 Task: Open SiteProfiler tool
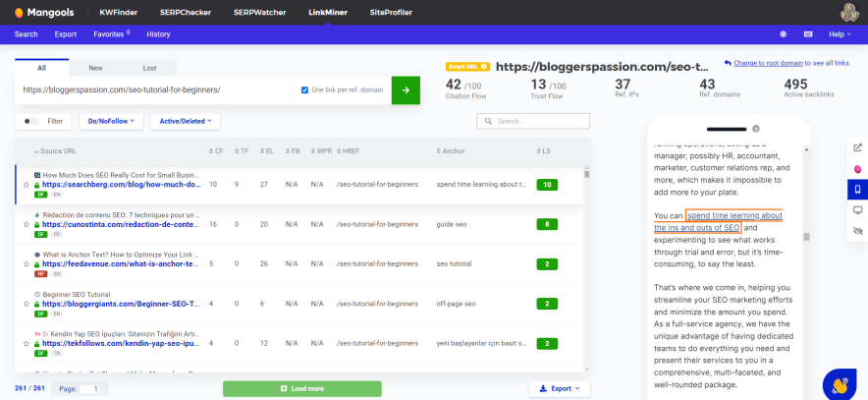click(391, 12)
